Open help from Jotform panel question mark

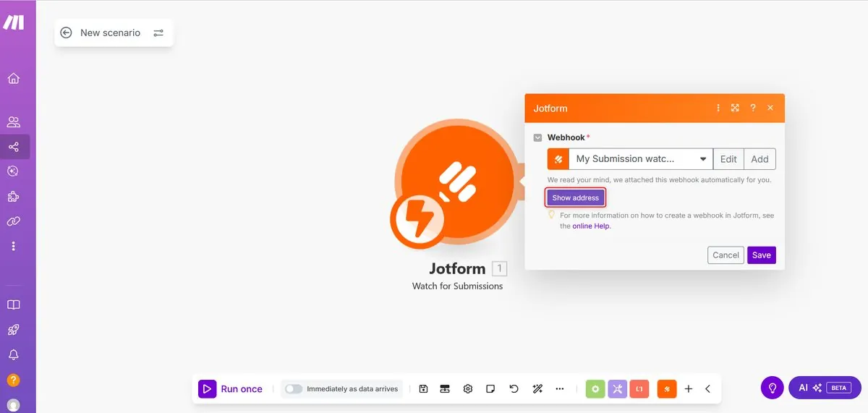753,108
